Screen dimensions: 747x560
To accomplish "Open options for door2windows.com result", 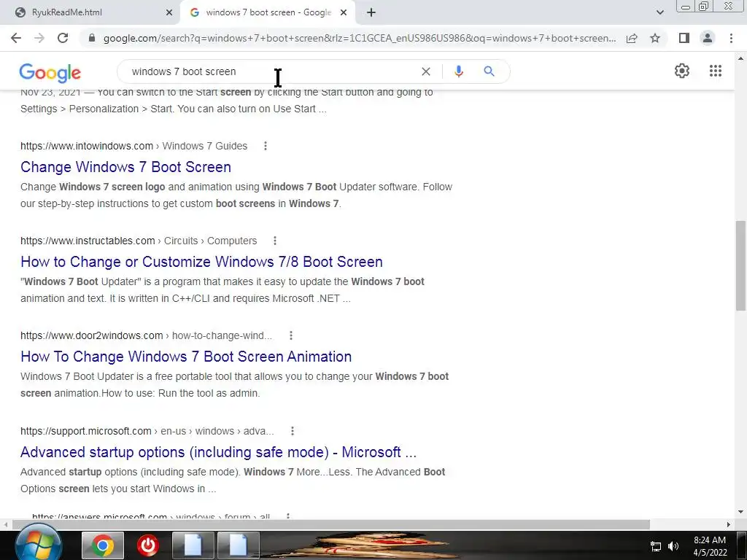I will (x=290, y=335).
